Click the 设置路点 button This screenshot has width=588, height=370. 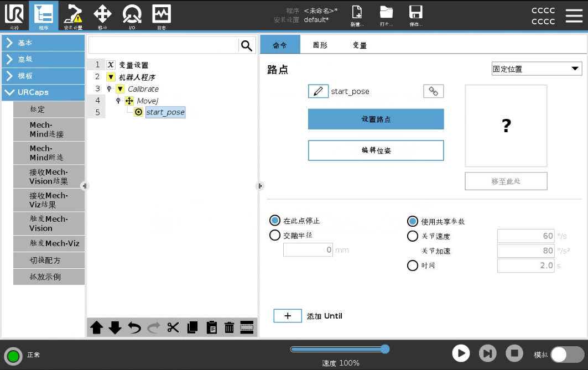[376, 119]
